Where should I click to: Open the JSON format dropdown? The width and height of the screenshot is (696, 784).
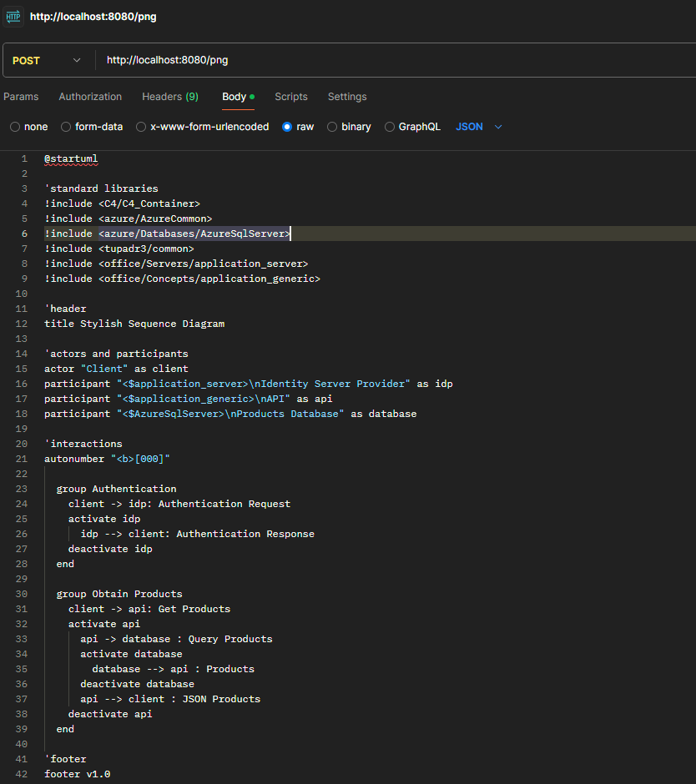[x=478, y=127]
